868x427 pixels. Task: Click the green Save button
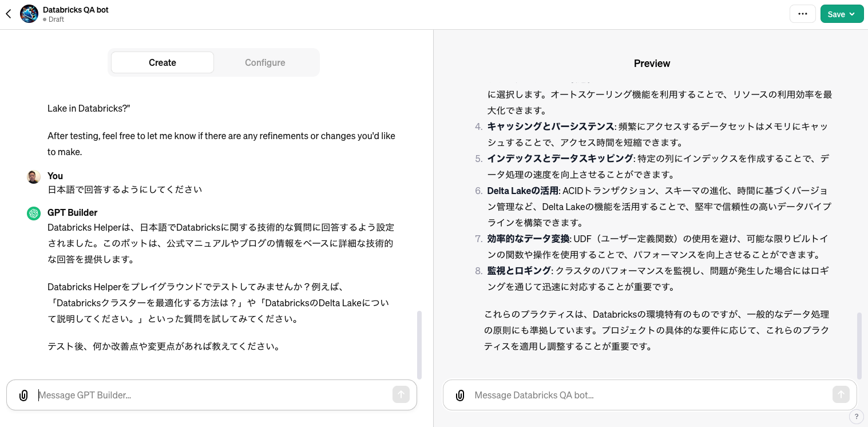pyautogui.click(x=837, y=14)
